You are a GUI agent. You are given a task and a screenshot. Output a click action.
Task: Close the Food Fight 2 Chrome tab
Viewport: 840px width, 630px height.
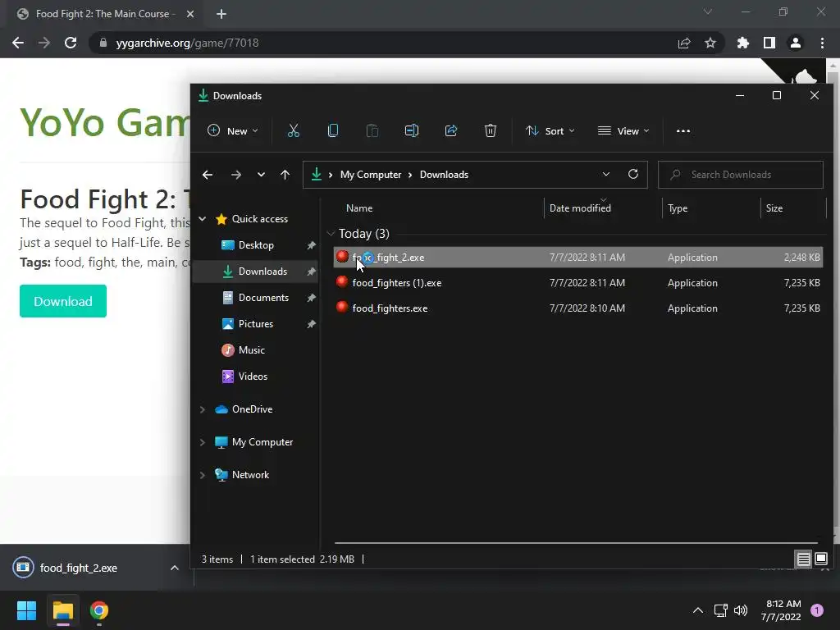(190, 14)
